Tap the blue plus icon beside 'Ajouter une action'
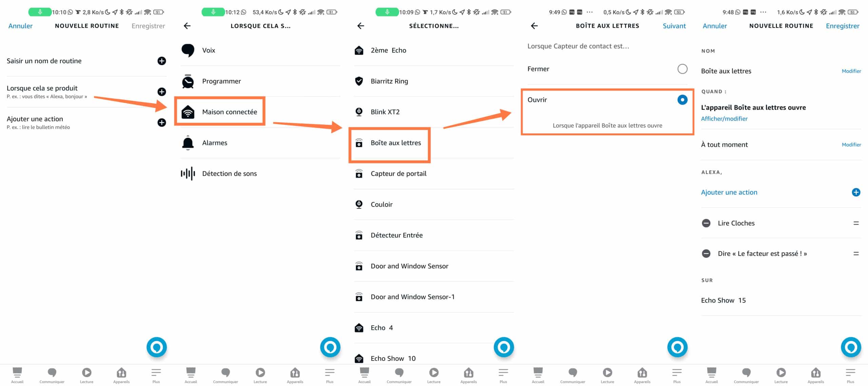This screenshot has height=386, width=868. pos(856,192)
